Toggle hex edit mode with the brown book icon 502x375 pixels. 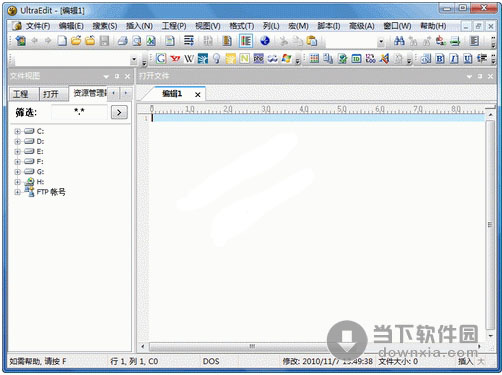pos(227,41)
